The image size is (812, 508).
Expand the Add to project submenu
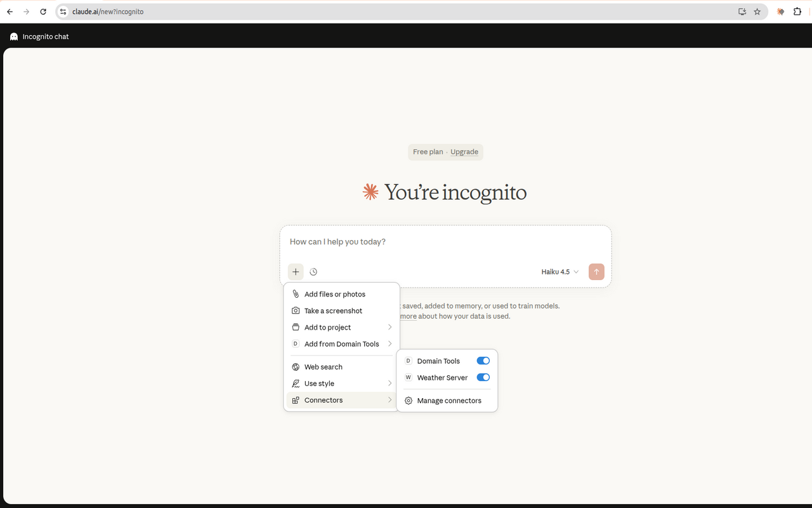click(341, 327)
